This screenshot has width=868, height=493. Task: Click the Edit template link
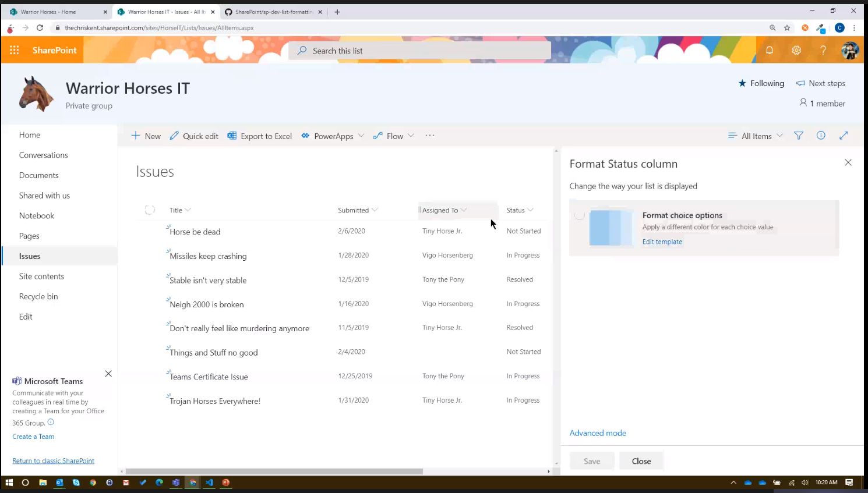(662, 242)
